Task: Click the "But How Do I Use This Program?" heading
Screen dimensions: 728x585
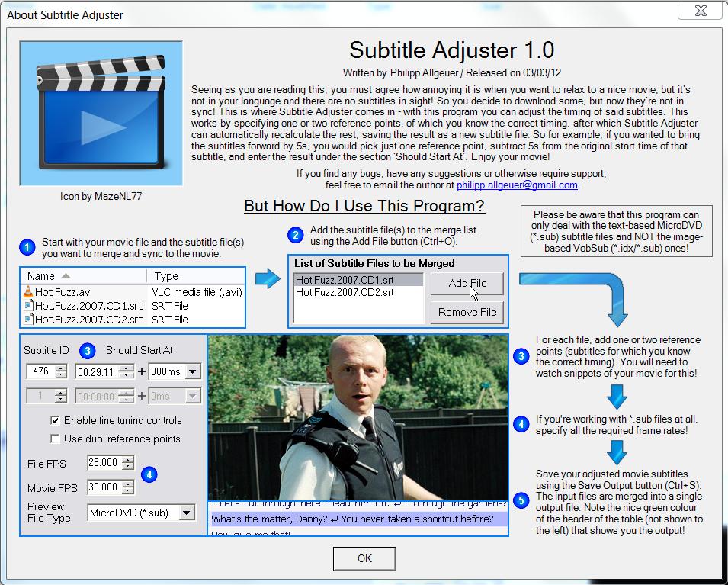Action: click(x=364, y=206)
